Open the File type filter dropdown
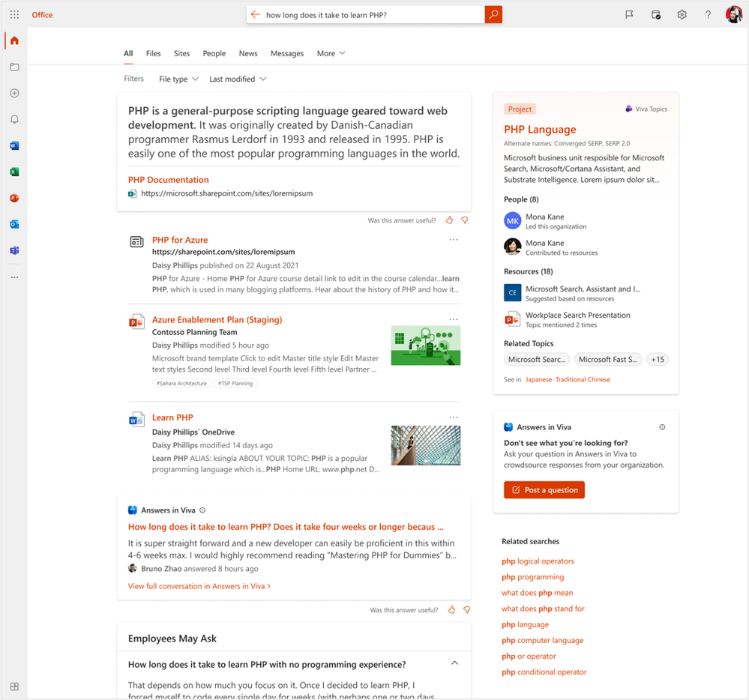The image size is (749, 700). coord(178,79)
